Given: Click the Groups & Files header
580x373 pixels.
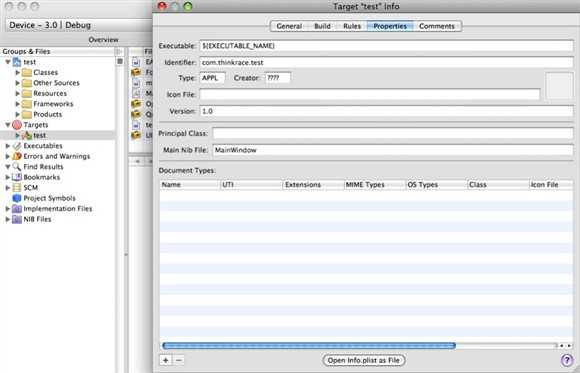Looking at the screenshot, I should pyautogui.click(x=57, y=51).
